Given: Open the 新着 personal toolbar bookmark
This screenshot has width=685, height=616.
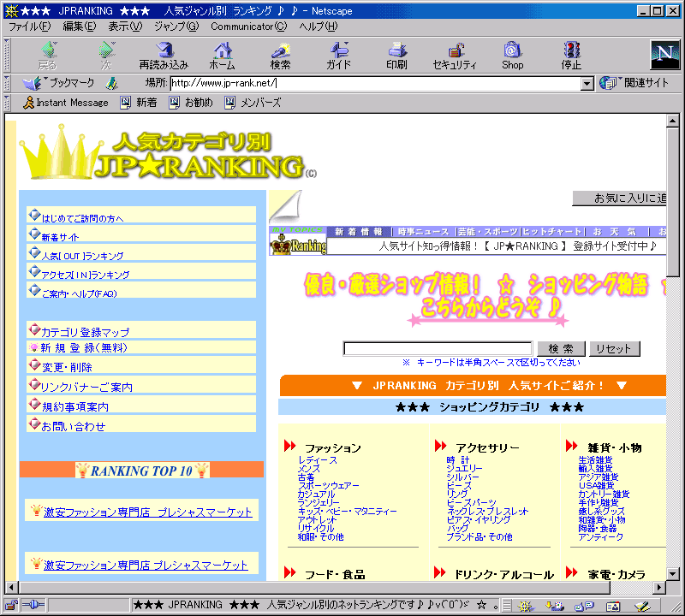Looking at the screenshot, I should (x=139, y=103).
